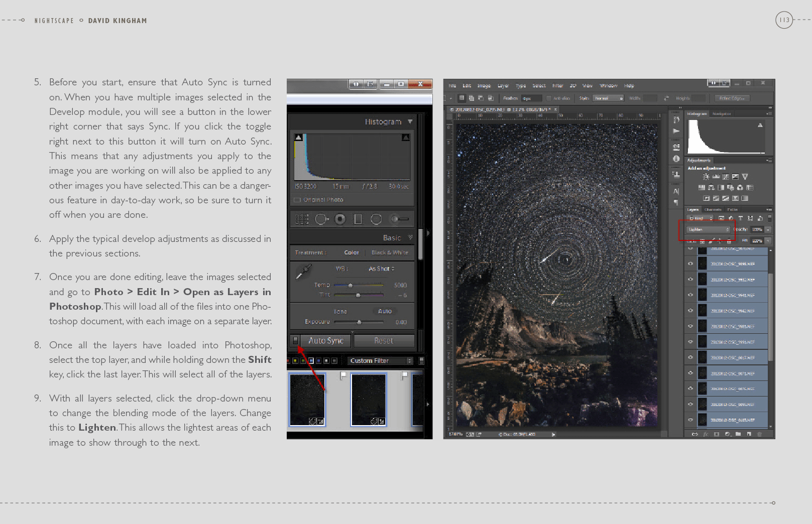This screenshot has height=524, width=812.
Task: Add a Levels adjustment layer
Action: (716, 177)
